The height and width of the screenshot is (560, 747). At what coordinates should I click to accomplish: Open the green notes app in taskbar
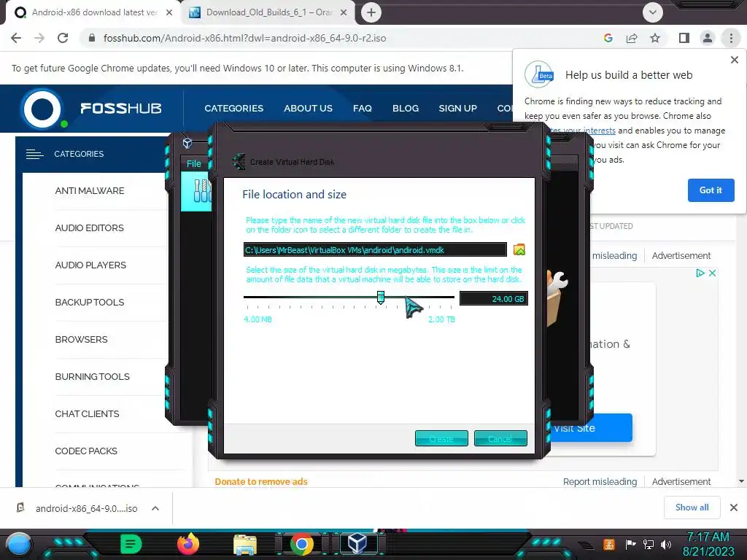(131, 544)
